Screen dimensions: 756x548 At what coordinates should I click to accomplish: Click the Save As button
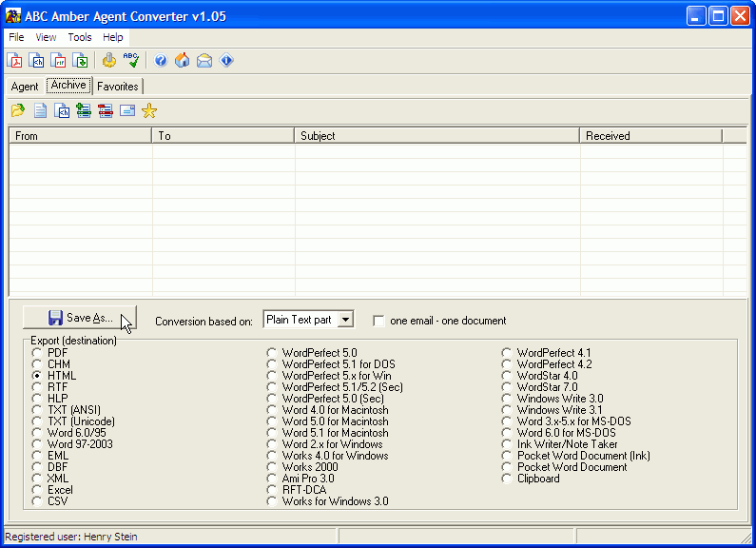[80, 318]
